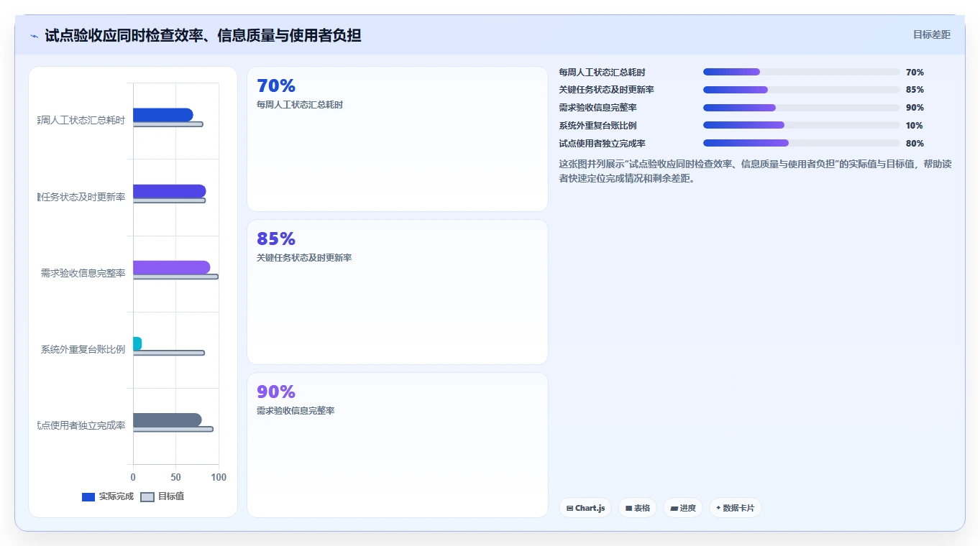Click the chart axis label 需求验收信息完整率
980x546 pixels.
[x=83, y=273]
